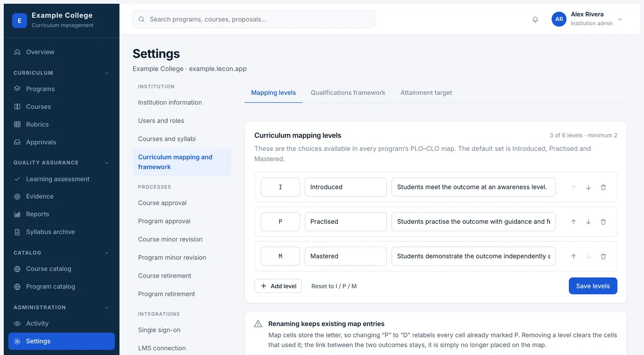This screenshot has height=355, width=644.
Task: Go to Single sign-on settings
Action: coord(182,330)
